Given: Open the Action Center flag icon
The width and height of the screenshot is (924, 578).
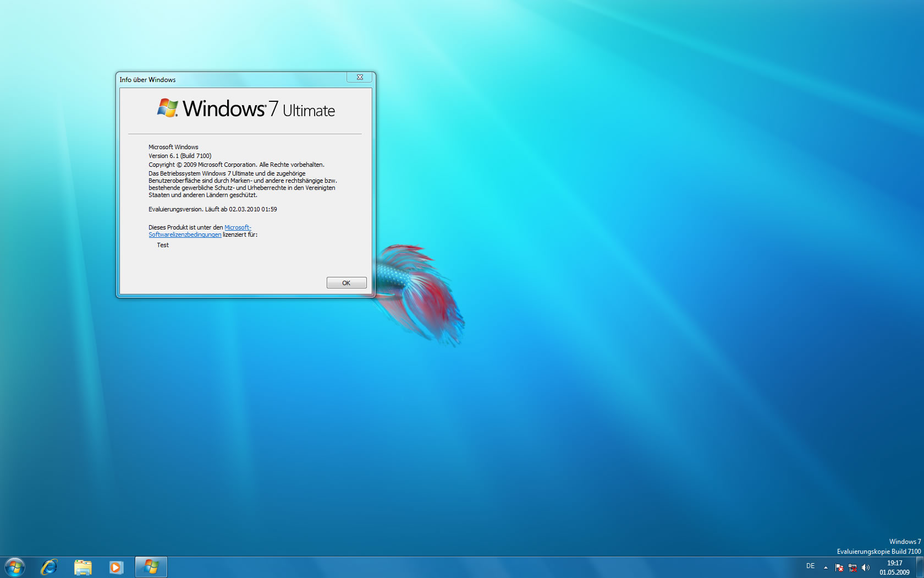Looking at the screenshot, I should pyautogui.click(x=839, y=568).
